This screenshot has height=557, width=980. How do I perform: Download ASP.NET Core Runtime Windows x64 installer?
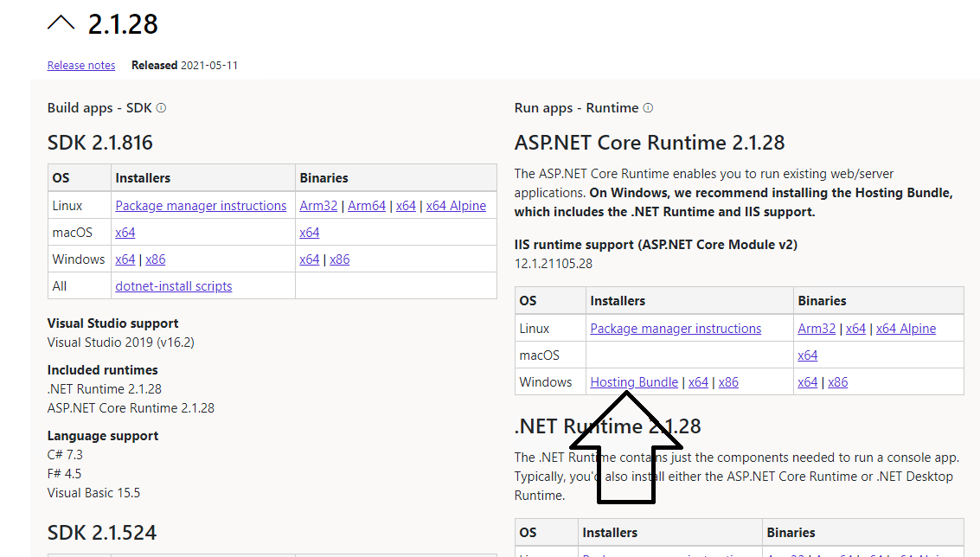click(x=698, y=382)
